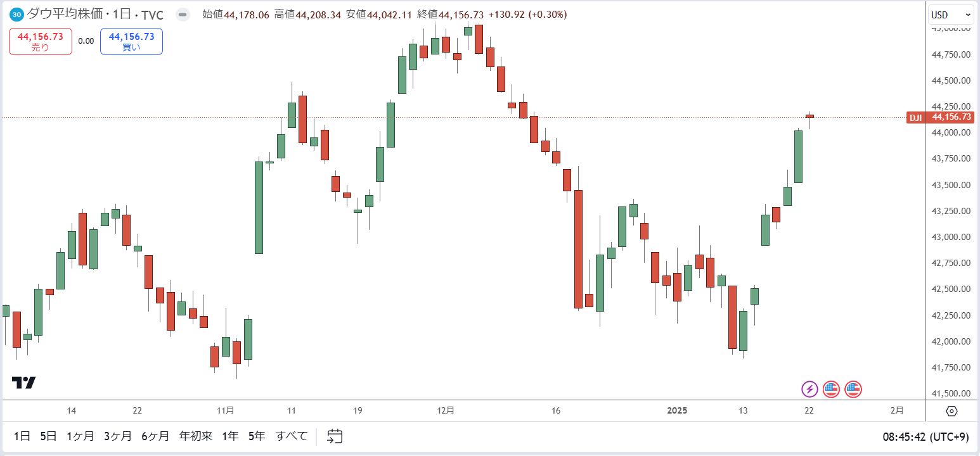Select the 1日 time range

(22, 436)
